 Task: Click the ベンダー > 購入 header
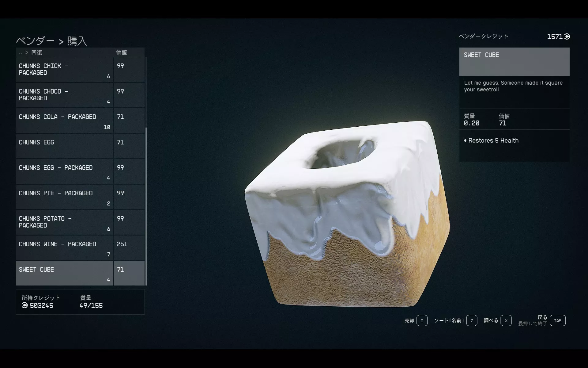pos(51,41)
